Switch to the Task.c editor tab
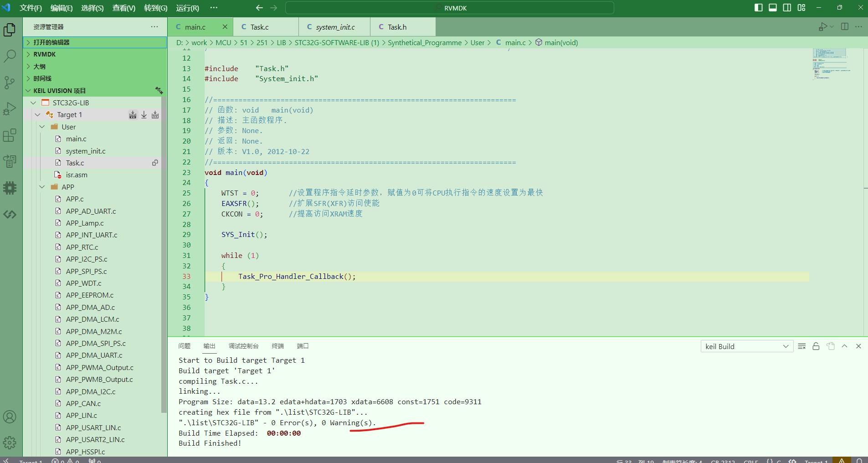Screen dimensions: 868x463 259,27
